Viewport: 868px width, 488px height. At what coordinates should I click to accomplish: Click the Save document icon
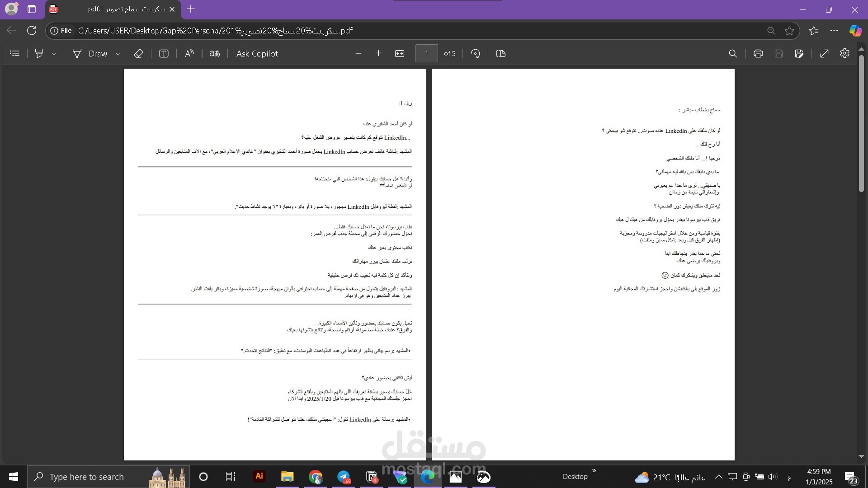(x=778, y=54)
